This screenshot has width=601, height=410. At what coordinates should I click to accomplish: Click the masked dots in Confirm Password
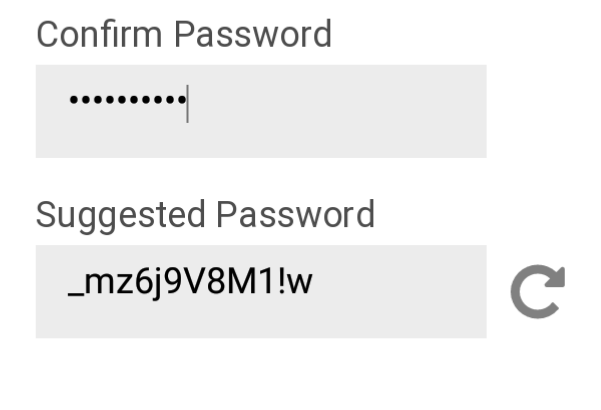tap(126, 101)
